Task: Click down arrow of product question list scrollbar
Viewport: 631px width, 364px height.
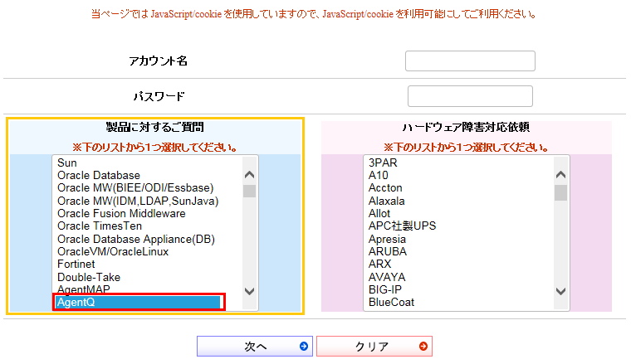Action: 250,291
